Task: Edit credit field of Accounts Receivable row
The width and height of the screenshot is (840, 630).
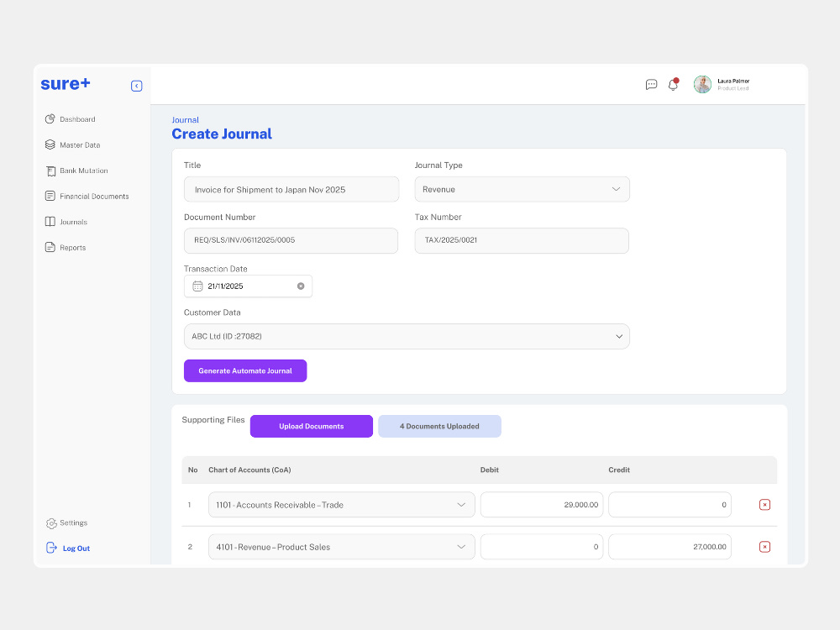Action: 669,505
